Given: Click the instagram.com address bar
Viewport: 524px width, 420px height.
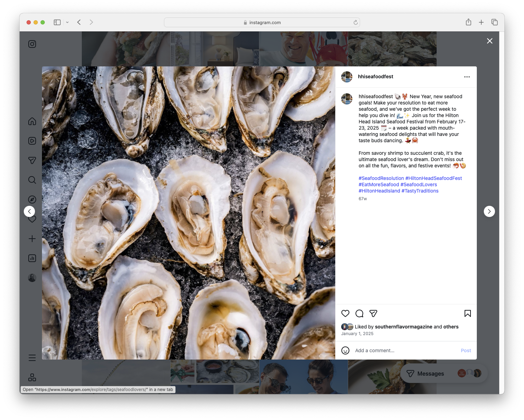Looking at the screenshot, I should coord(262,22).
